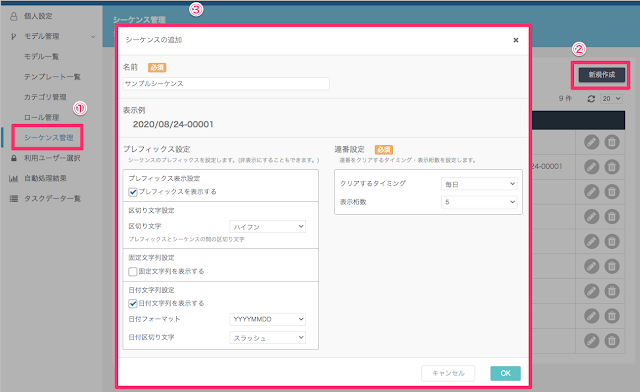Close the シーケンスの追加 dialog with X

pos(516,40)
